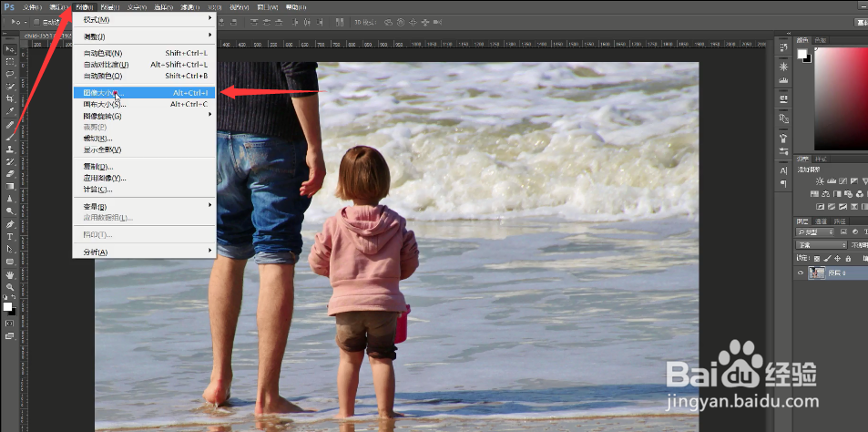Choose 裁切(R) menu entry
868x432 pixels.
point(144,139)
